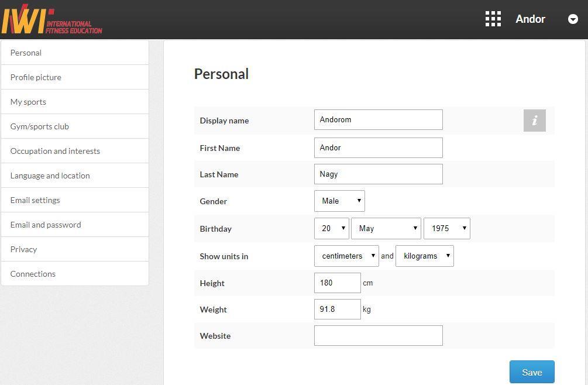
Task: Click the Weight label
Action: 213,310
